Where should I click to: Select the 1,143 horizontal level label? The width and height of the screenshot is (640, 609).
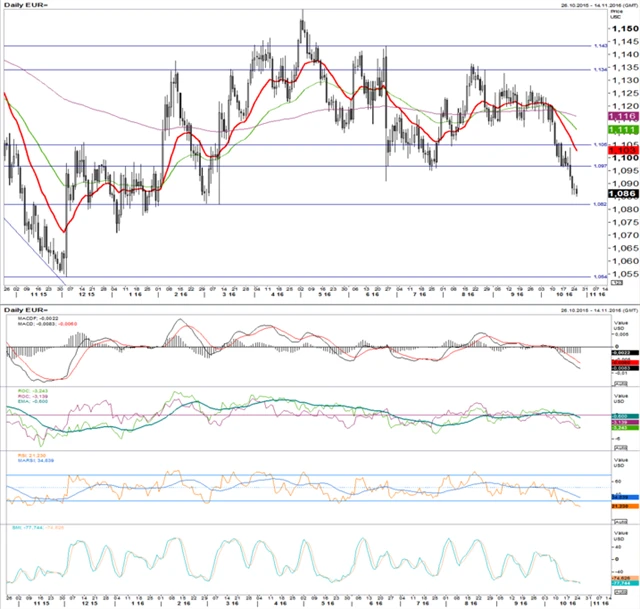coord(600,46)
